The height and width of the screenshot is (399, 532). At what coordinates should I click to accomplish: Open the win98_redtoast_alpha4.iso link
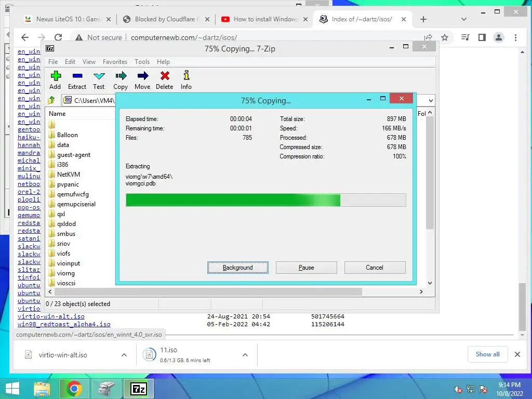coord(64,324)
